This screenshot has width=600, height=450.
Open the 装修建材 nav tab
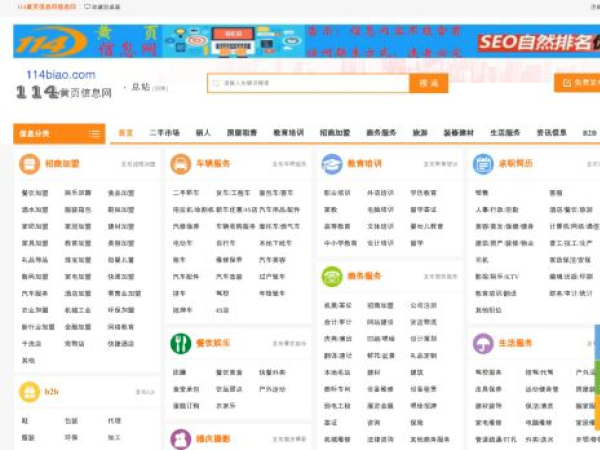click(458, 133)
